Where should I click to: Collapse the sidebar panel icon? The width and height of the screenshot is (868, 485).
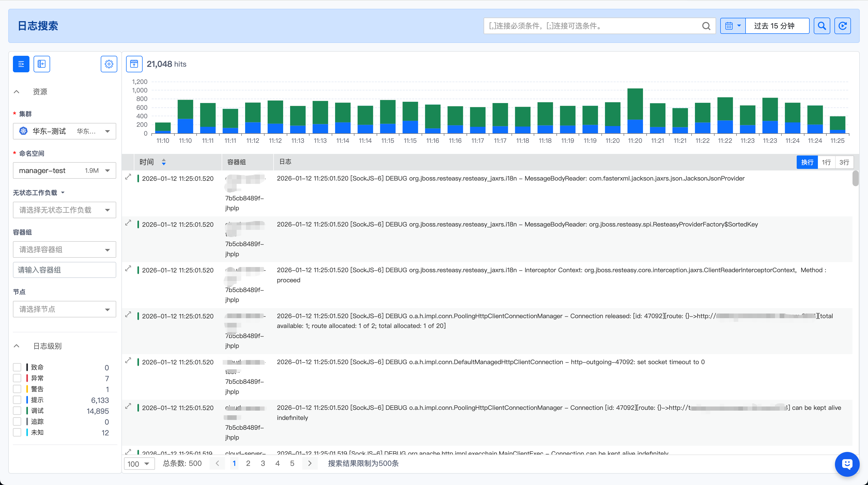(x=42, y=64)
